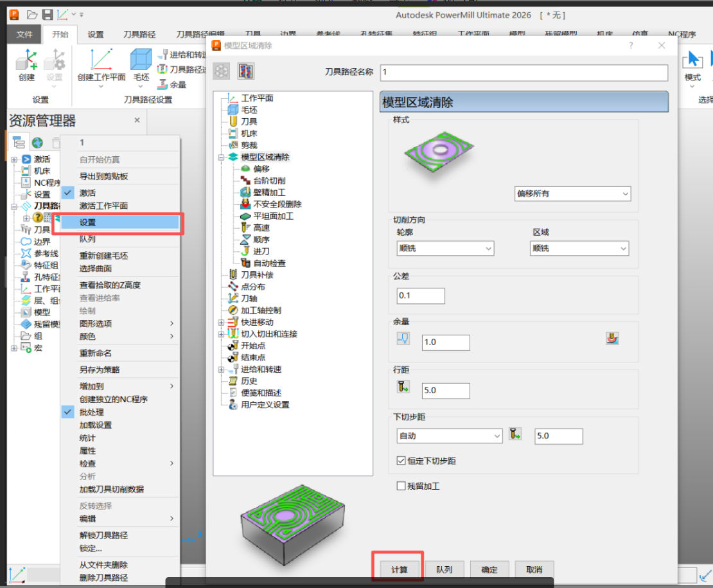
Task: Toggle the 恒定下切步距 checkbox
Action: [x=401, y=461]
